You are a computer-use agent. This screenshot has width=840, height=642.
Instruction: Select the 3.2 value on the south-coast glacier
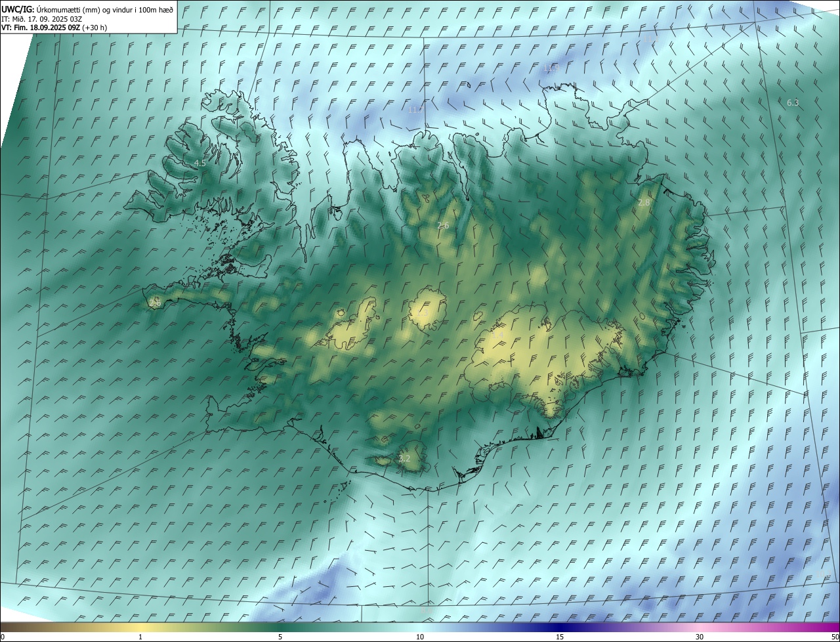click(x=404, y=458)
